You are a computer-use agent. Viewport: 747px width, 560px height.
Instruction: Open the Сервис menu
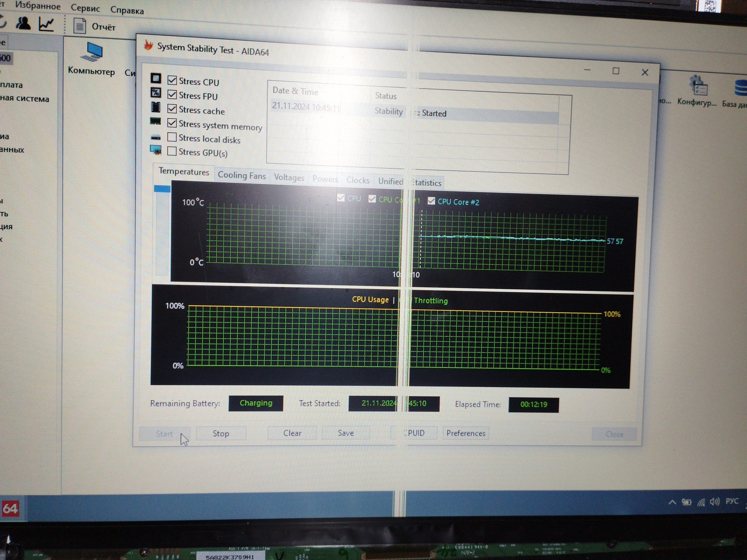(x=85, y=8)
